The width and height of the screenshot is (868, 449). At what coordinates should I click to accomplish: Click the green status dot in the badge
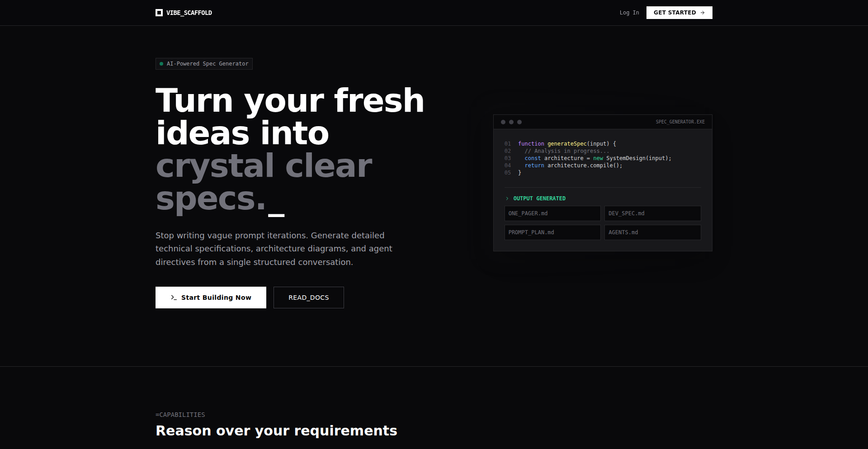161,64
